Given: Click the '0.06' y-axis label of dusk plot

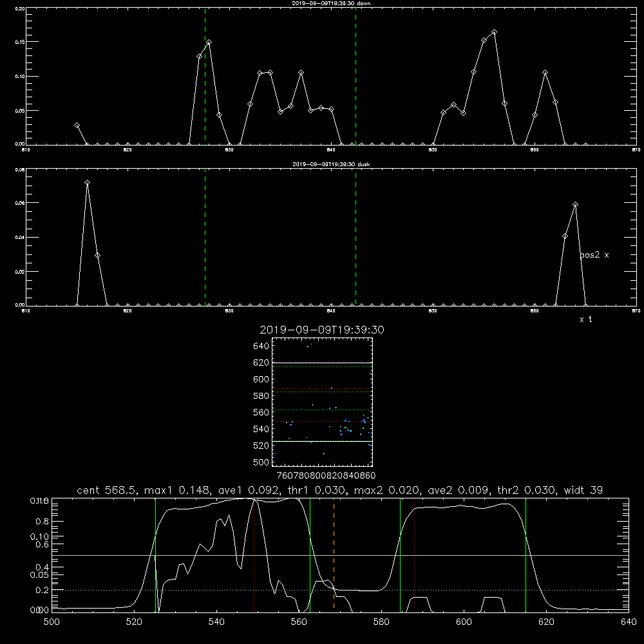Looking at the screenshot, I should 20,203.
